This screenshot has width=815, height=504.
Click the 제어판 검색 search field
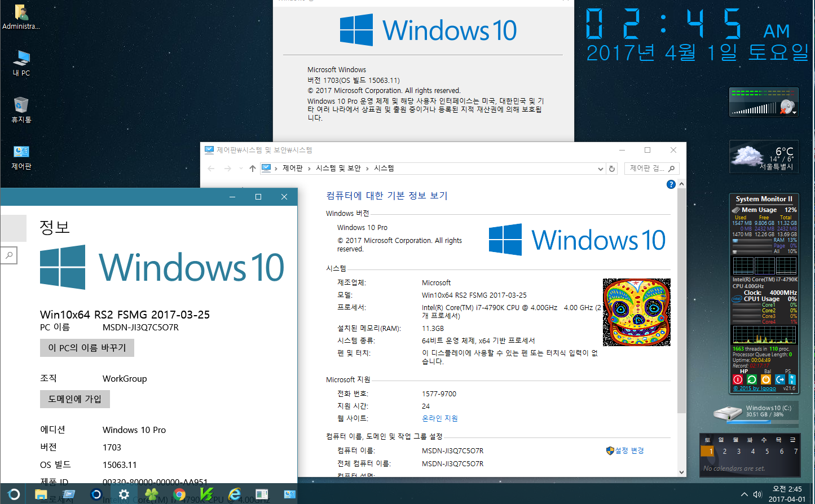tap(651, 169)
